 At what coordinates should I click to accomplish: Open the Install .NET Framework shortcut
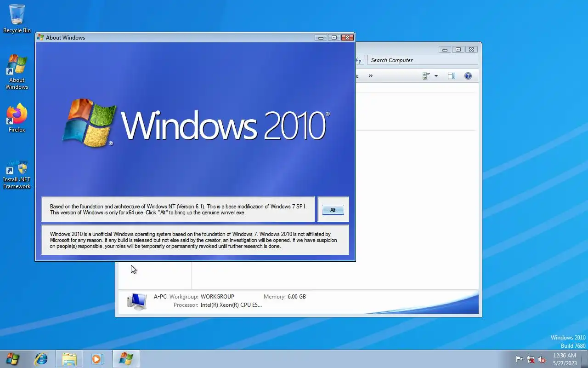[17, 175]
